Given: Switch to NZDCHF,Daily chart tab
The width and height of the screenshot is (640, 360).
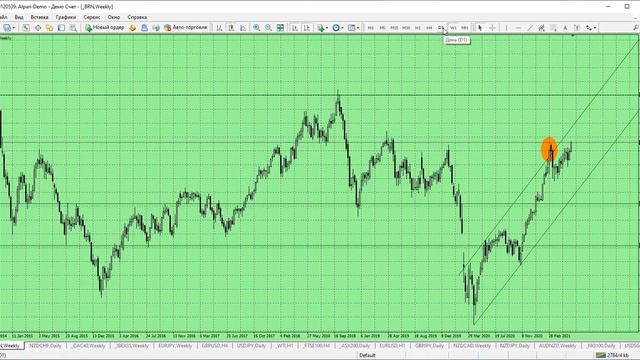Looking at the screenshot, I should coord(45,346).
